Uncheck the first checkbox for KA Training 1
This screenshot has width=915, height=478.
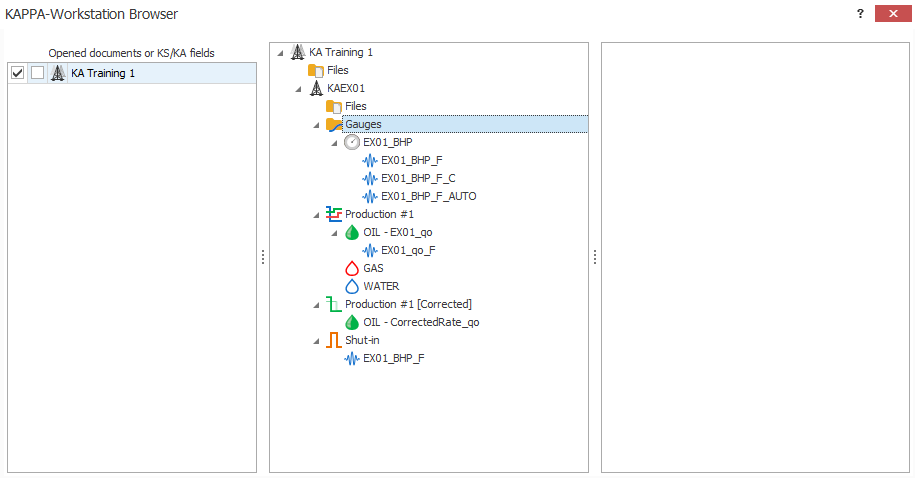click(17, 73)
